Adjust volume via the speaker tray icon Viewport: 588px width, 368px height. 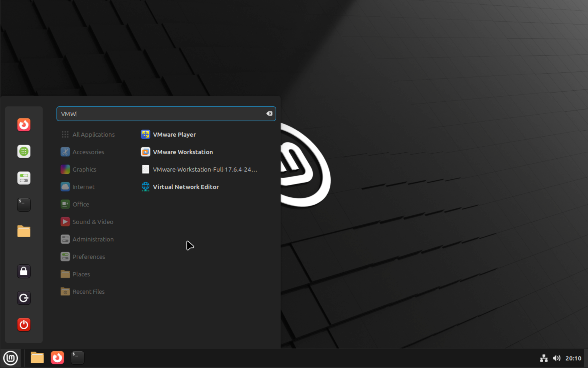pyautogui.click(x=556, y=358)
